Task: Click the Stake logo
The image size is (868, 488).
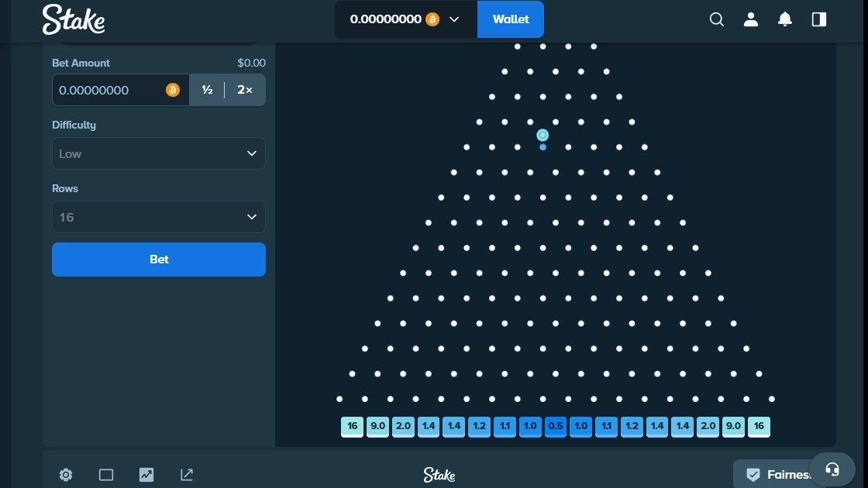Action: tap(74, 19)
